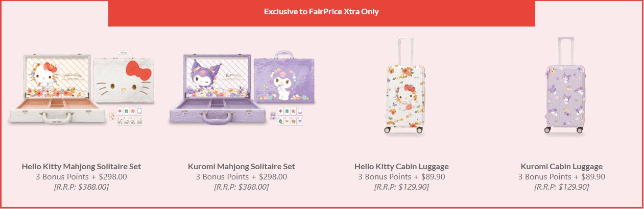The image size is (644, 209).
Task: Click R.R.P. $129.90 under Kuromi luggage
Action: click(562, 187)
